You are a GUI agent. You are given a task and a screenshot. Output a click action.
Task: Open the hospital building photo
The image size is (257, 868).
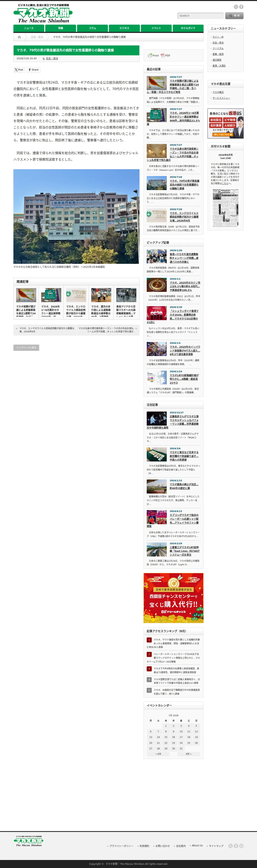pos(76,216)
